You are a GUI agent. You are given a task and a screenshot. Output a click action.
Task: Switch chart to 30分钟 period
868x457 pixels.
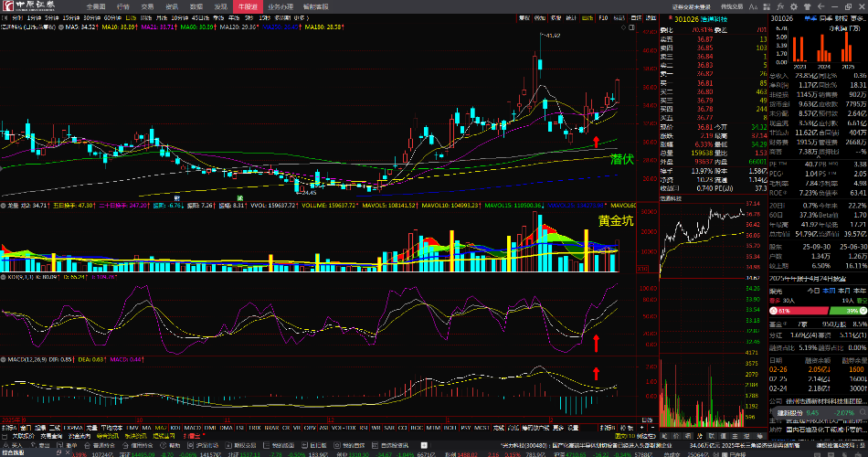coord(92,17)
